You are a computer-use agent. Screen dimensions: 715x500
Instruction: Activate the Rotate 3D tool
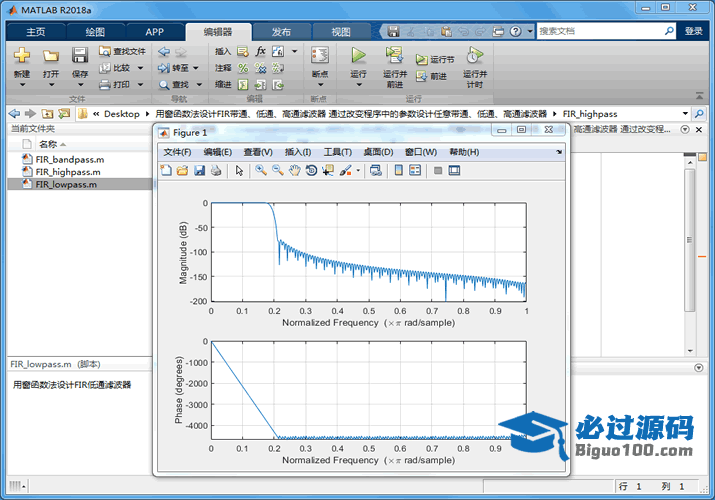[311, 171]
